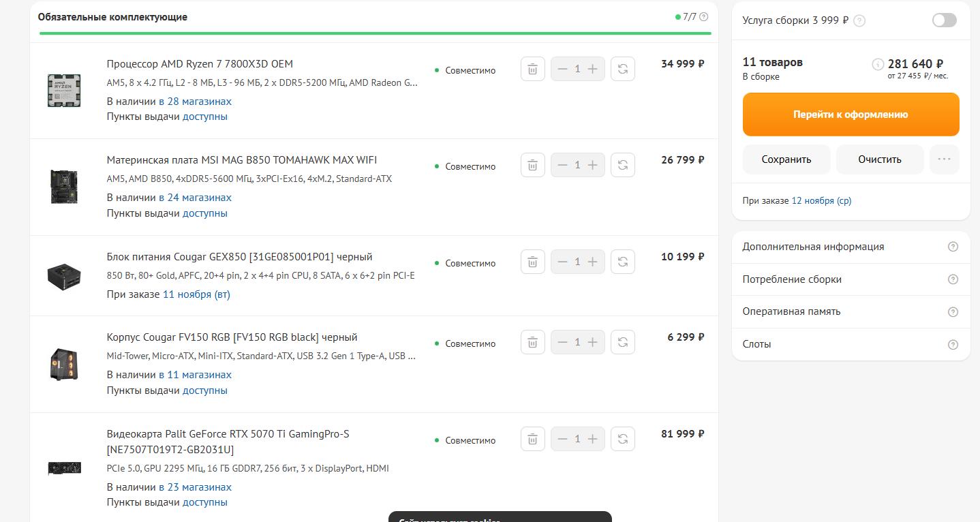Open info icon beside the 281 640 ₽ total
980x522 pixels.
click(878, 64)
